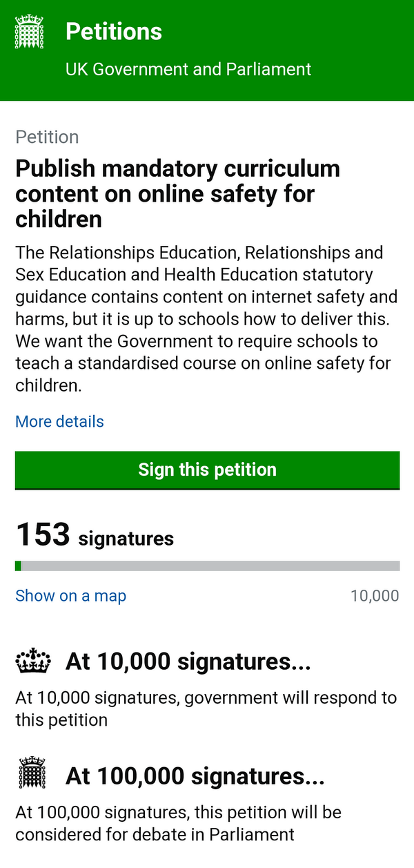The height and width of the screenshot is (868, 414).
Task: Click the green filled portion of progress bar
Action: 18,566
